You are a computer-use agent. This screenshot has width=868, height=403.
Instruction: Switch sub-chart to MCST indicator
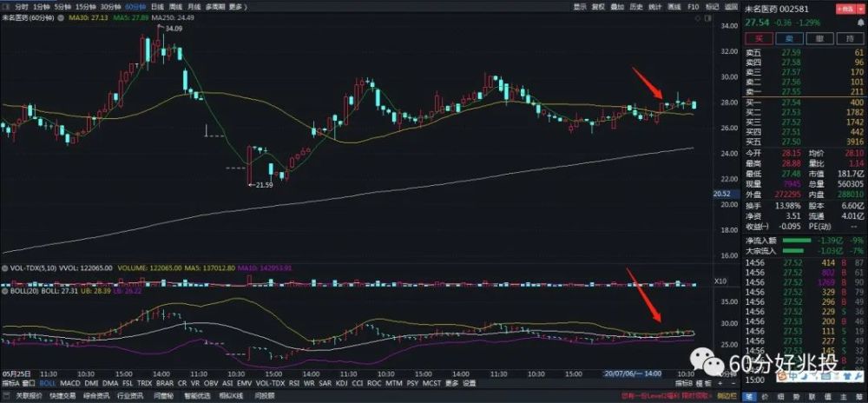point(431,383)
